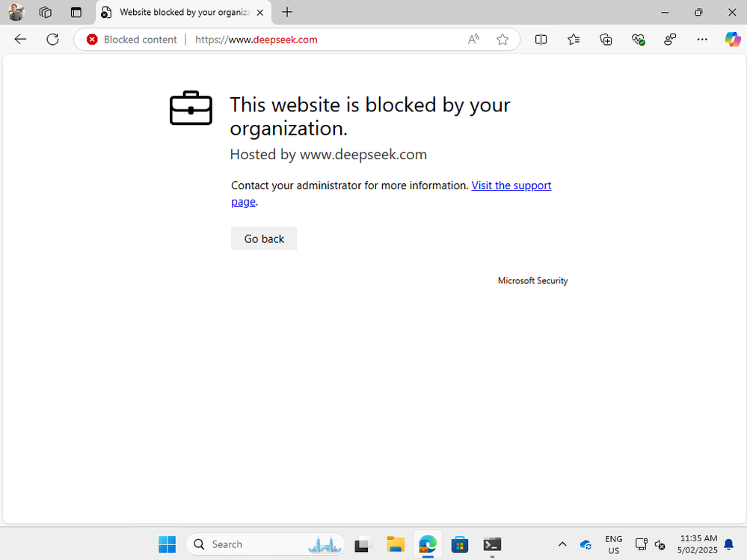This screenshot has width=747, height=560.
Task: Open Settings and more menu
Action: tap(702, 40)
